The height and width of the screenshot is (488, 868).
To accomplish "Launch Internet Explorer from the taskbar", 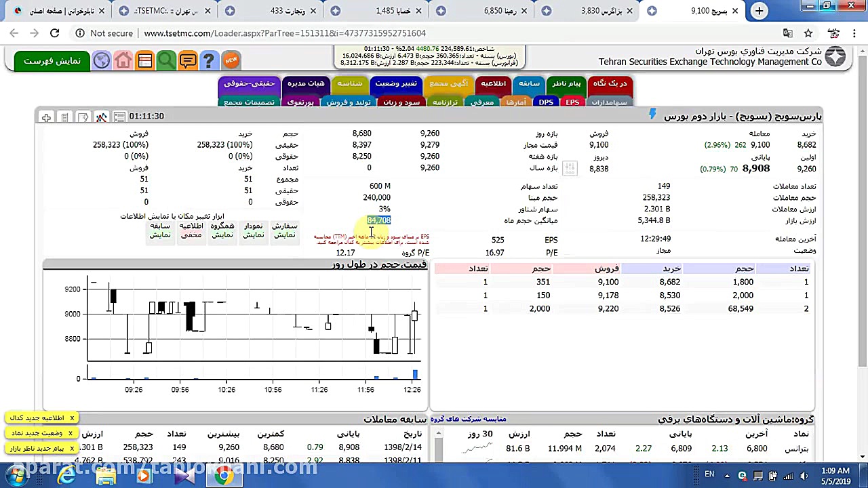I will point(66,476).
